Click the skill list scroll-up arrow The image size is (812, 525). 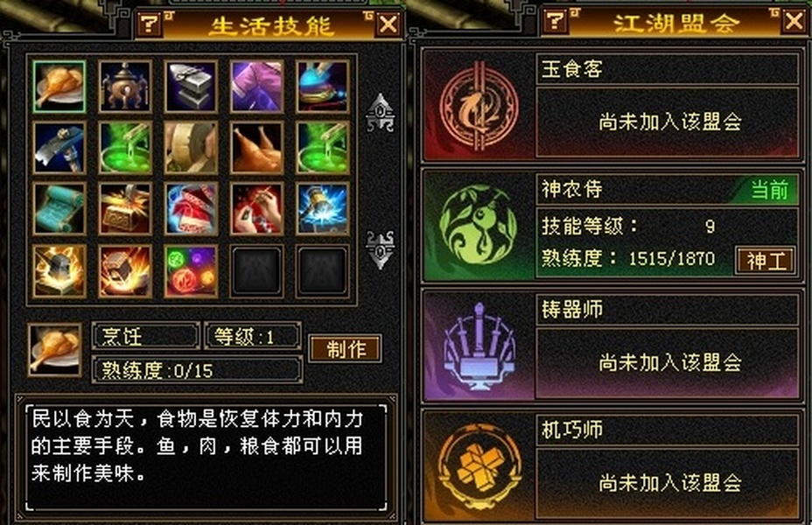coord(380,113)
